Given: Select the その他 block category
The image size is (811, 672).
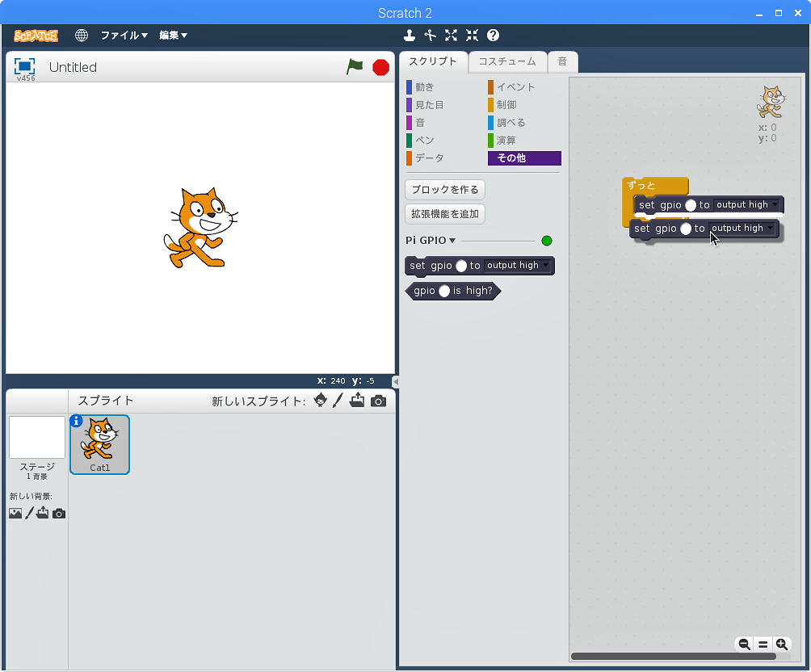Looking at the screenshot, I should (x=524, y=157).
